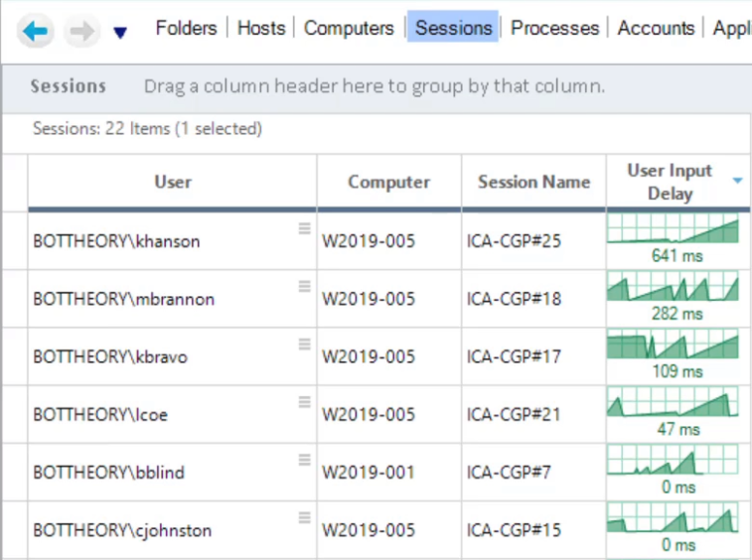Open the row menu icon for khanson
The width and height of the screenshot is (752, 560).
click(x=305, y=228)
